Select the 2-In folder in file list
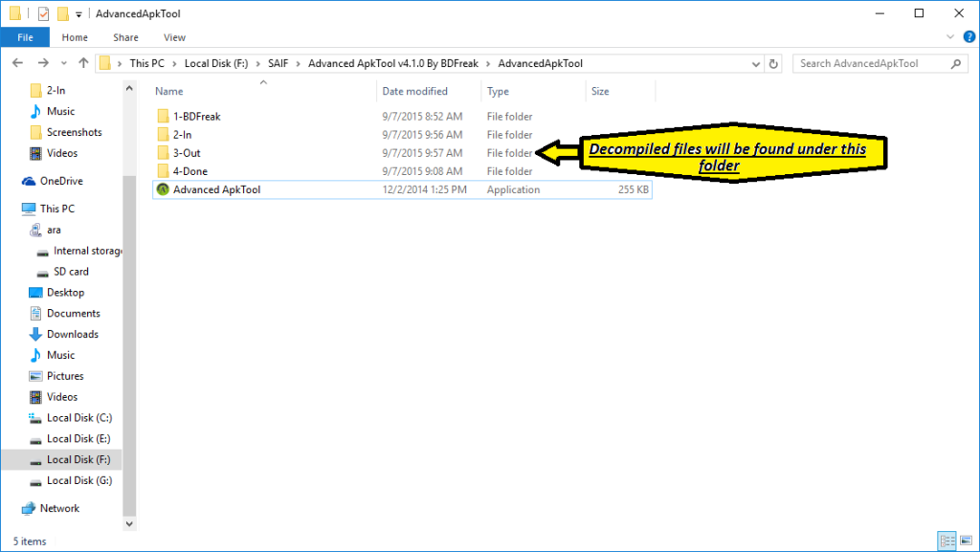Screen dimensions: 980x552 [x=183, y=134]
